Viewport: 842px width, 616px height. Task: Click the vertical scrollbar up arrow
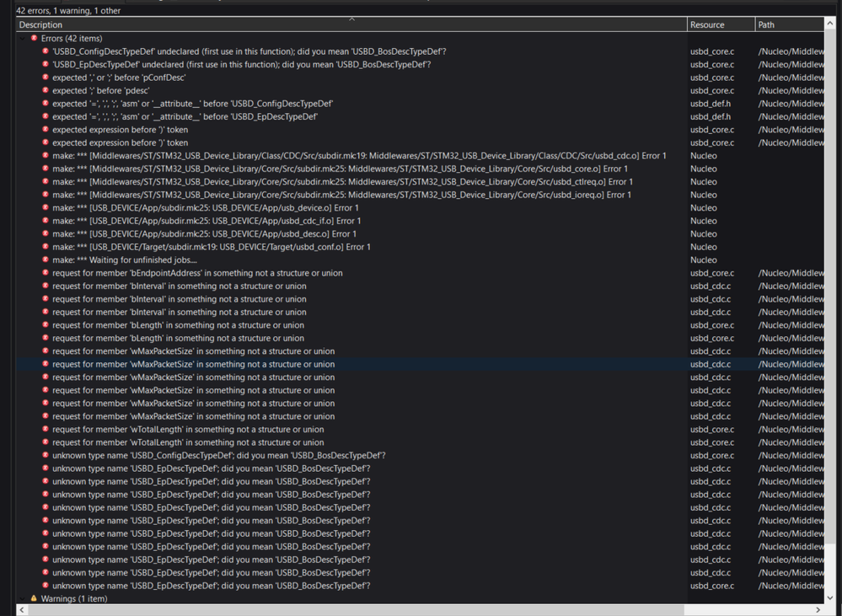830,24
